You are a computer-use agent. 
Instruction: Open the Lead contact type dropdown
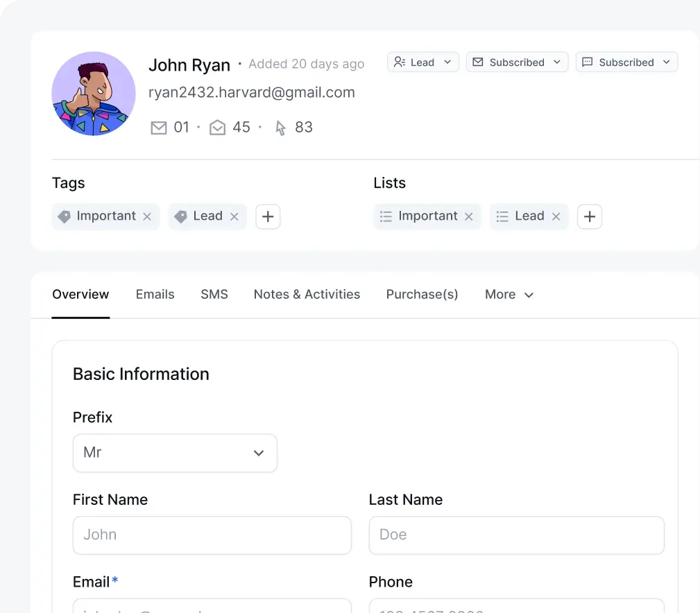[x=422, y=62]
